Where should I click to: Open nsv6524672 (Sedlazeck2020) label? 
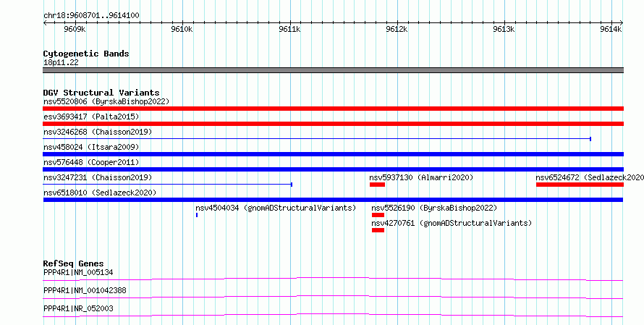pos(590,177)
